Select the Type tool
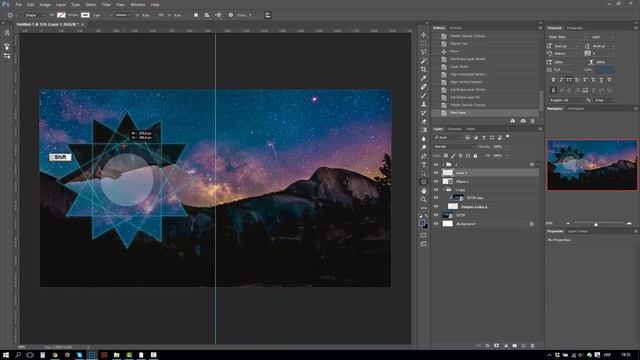640x360 pixels. (424, 164)
